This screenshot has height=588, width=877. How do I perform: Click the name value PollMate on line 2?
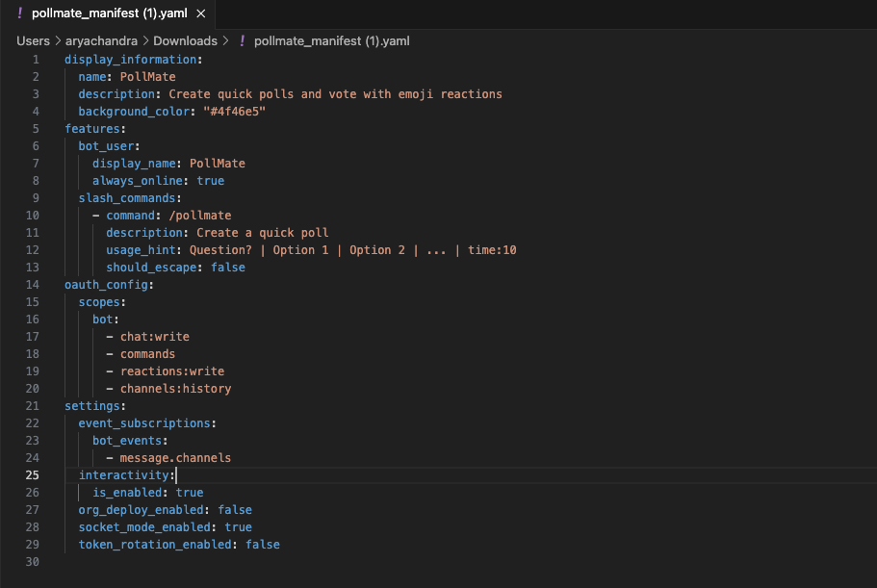pyautogui.click(x=147, y=77)
